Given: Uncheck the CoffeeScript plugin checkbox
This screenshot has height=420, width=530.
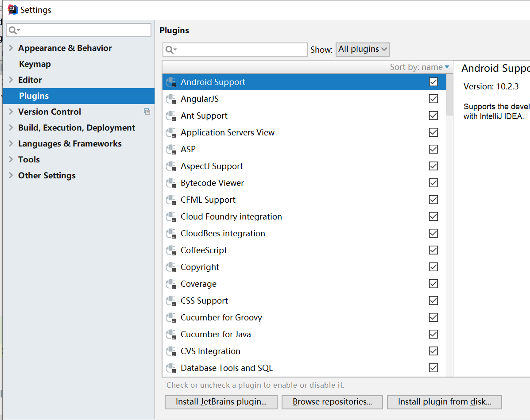Looking at the screenshot, I should 433,250.
